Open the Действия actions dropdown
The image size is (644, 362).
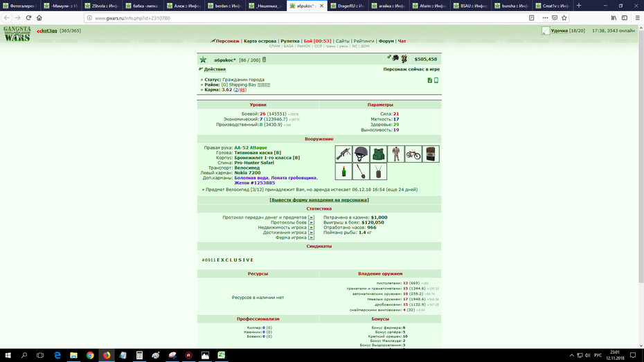[x=215, y=69]
